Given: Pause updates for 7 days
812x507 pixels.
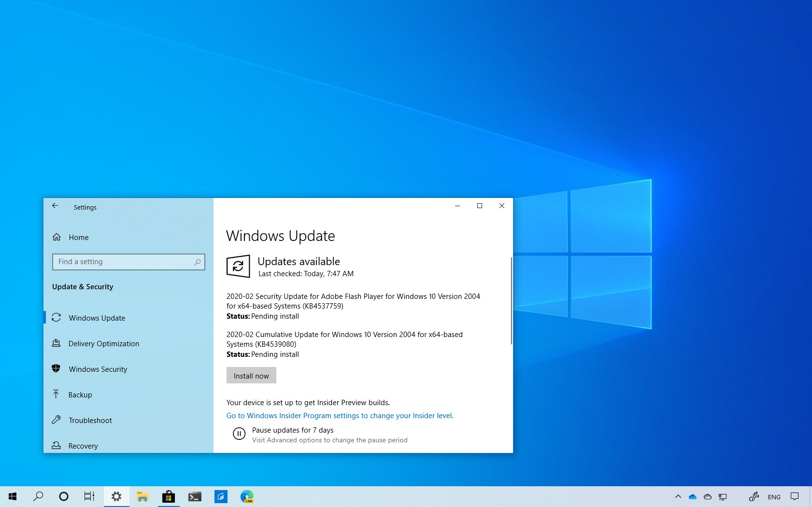Looking at the screenshot, I should point(293,430).
